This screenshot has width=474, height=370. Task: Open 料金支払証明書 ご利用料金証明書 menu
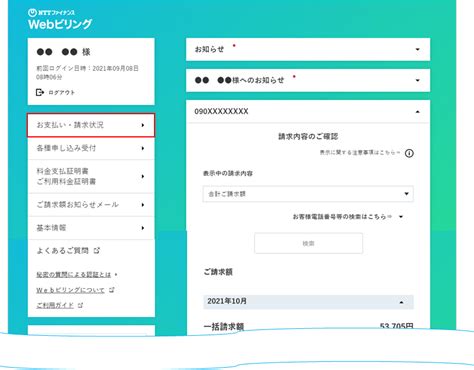pos(91,176)
